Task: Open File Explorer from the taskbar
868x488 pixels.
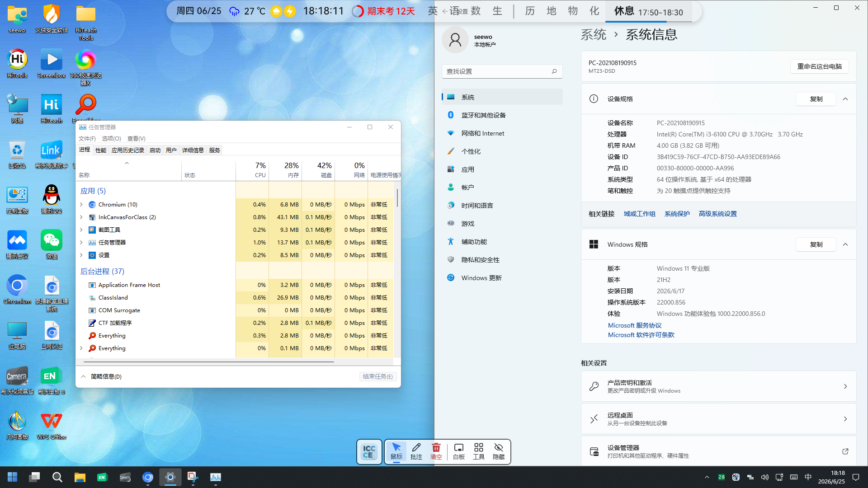Action: pyautogui.click(x=80, y=477)
